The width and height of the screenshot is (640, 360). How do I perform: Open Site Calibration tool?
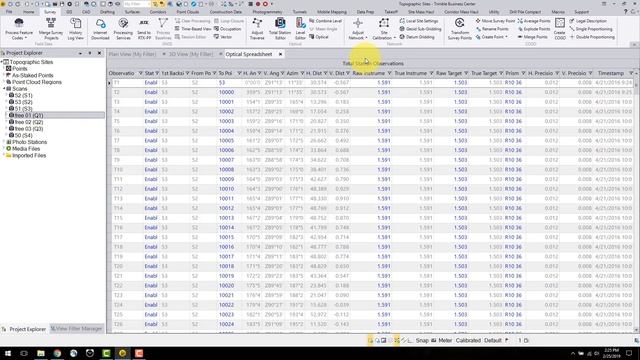384,29
